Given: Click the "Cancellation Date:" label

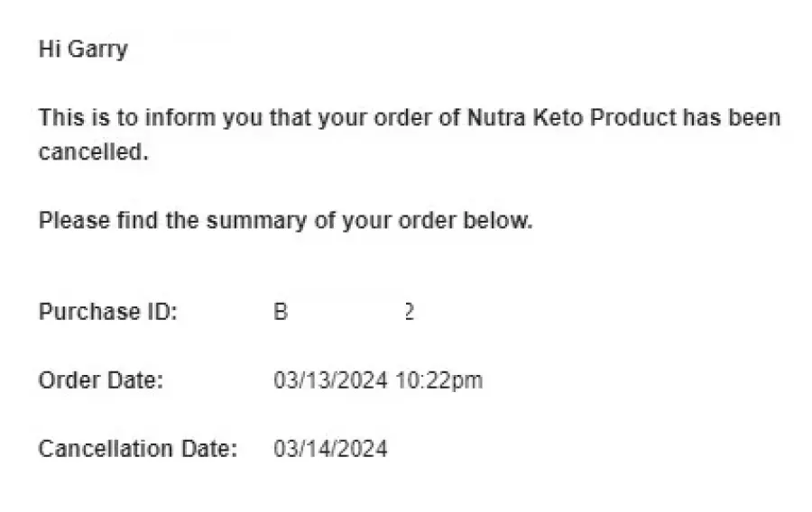Looking at the screenshot, I should click(138, 448).
